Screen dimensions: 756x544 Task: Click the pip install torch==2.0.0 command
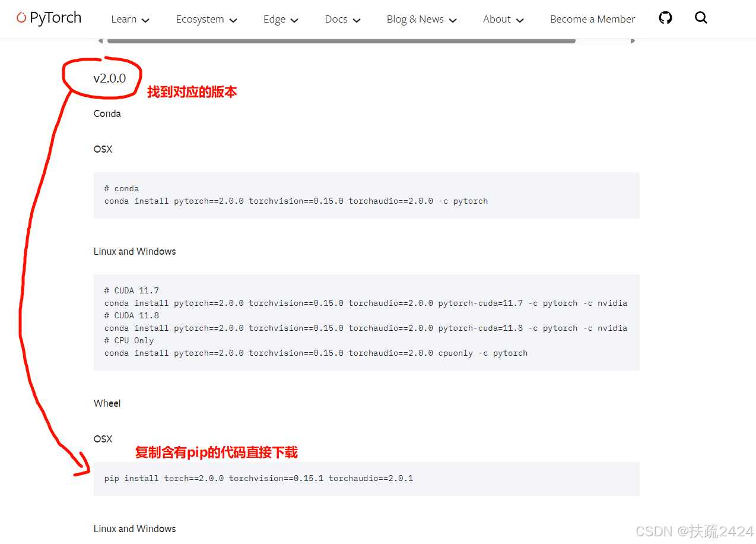coord(259,478)
